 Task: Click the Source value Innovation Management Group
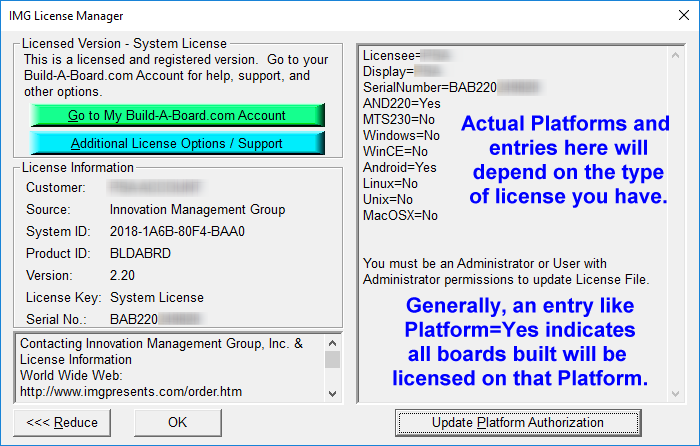click(197, 209)
